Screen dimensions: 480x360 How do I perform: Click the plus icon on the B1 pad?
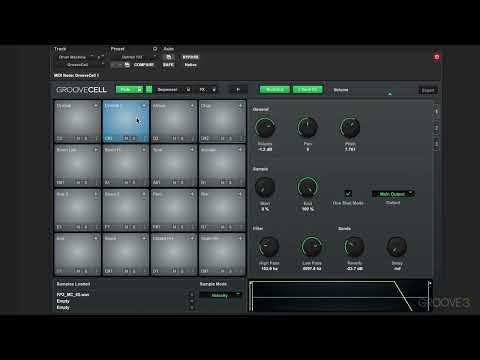(x=240, y=150)
